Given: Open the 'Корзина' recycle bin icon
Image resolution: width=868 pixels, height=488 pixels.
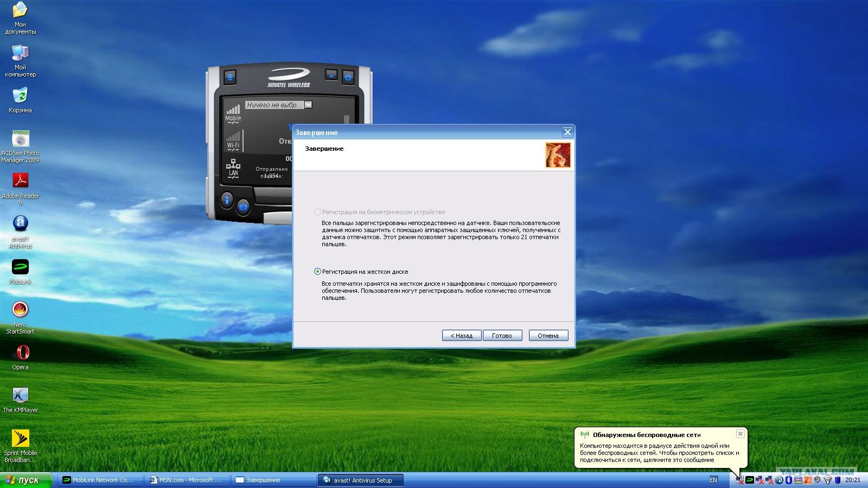Looking at the screenshot, I should 20,100.
